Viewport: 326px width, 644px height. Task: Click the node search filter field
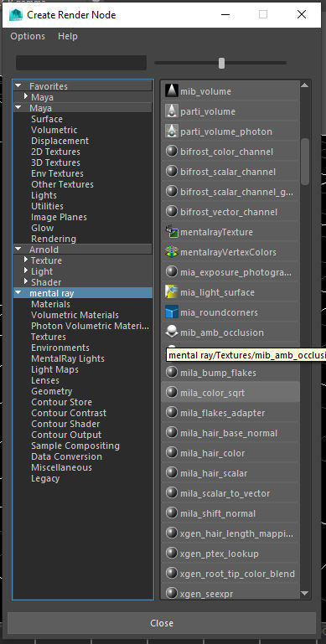pyautogui.click(x=81, y=63)
